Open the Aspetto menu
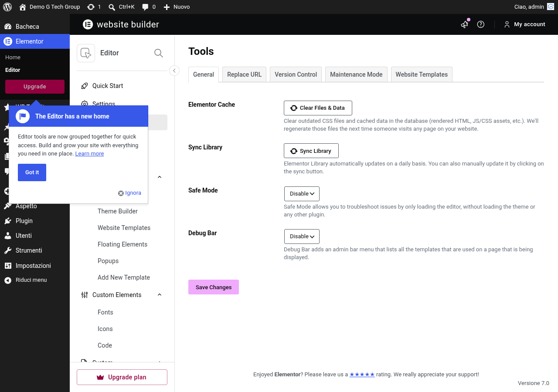This screenshot has width=558, height=392. click(x=35, y=206)
